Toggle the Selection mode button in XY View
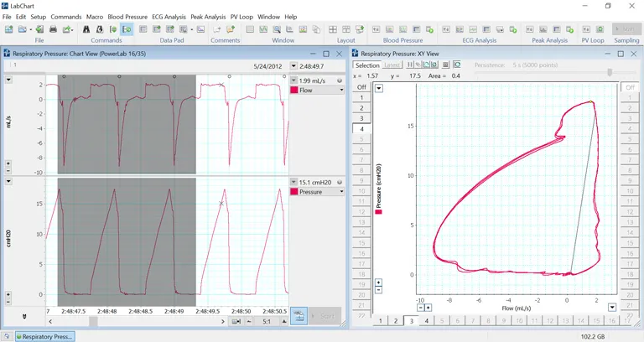Screen dimensions: 644x342 [367, 65]
